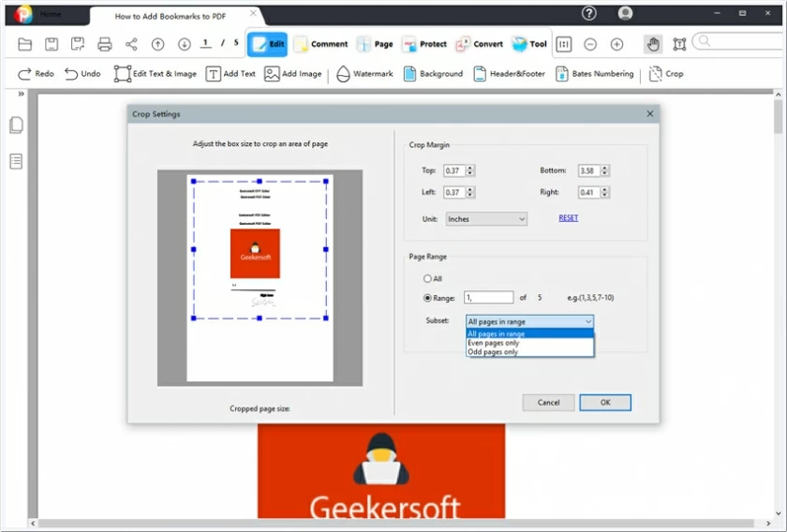Open the bookmarks sidebar panel
Image resolution: width=787 pixels, height=532 pixels.
pos(16,162)
